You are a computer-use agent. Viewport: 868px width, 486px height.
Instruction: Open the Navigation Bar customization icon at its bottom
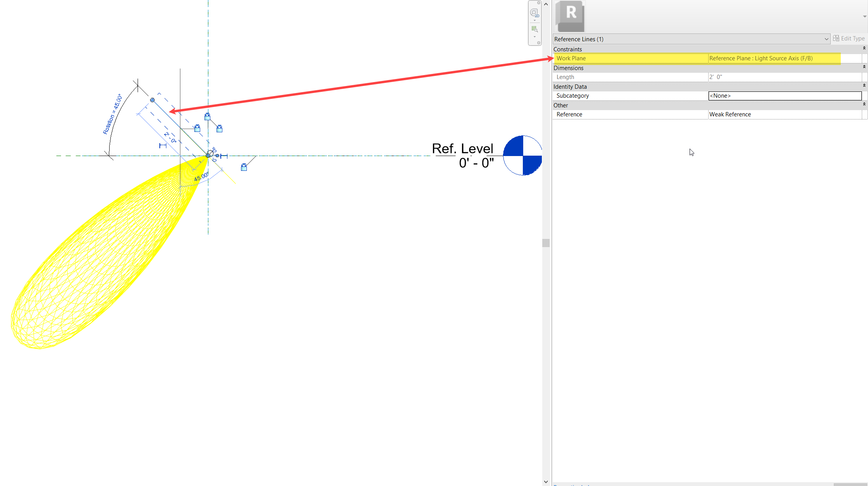(539, 42)
